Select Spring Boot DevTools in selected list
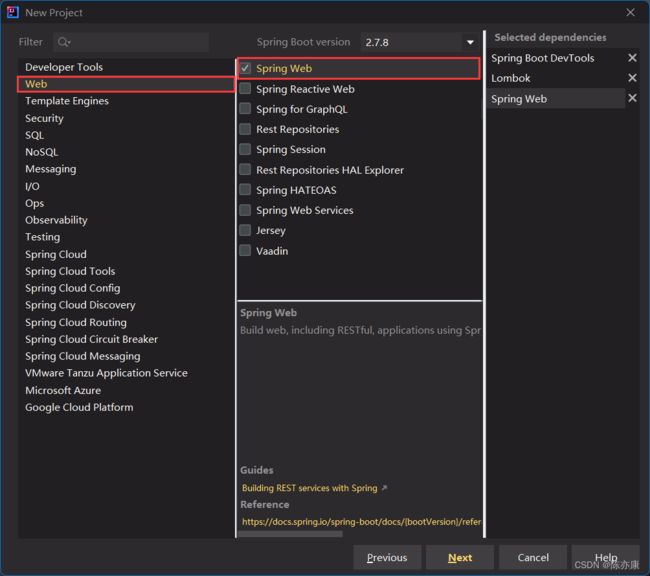This screenshot has width=650, height=576. 555,58
